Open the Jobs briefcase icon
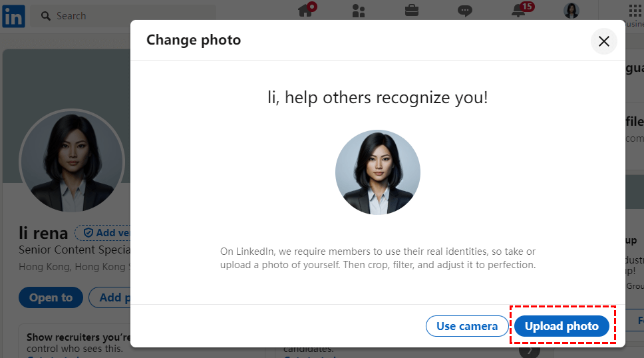This screenshot has width=644, height=358. 412,11
